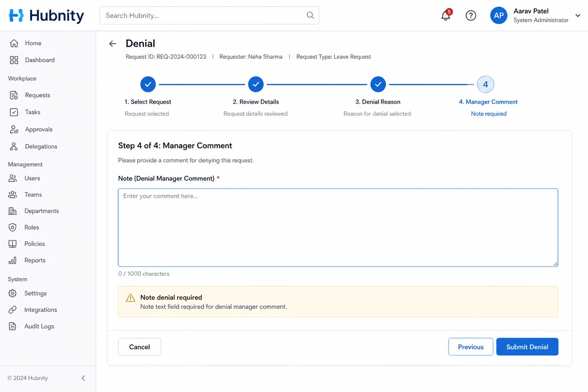Click the Teams group icon
The width and height of the screenshot is (588, 392).
(13, 195)
